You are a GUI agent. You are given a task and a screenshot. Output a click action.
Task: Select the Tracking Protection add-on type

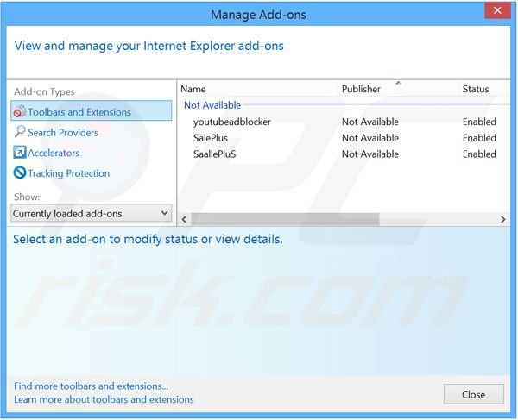[68, 173]
